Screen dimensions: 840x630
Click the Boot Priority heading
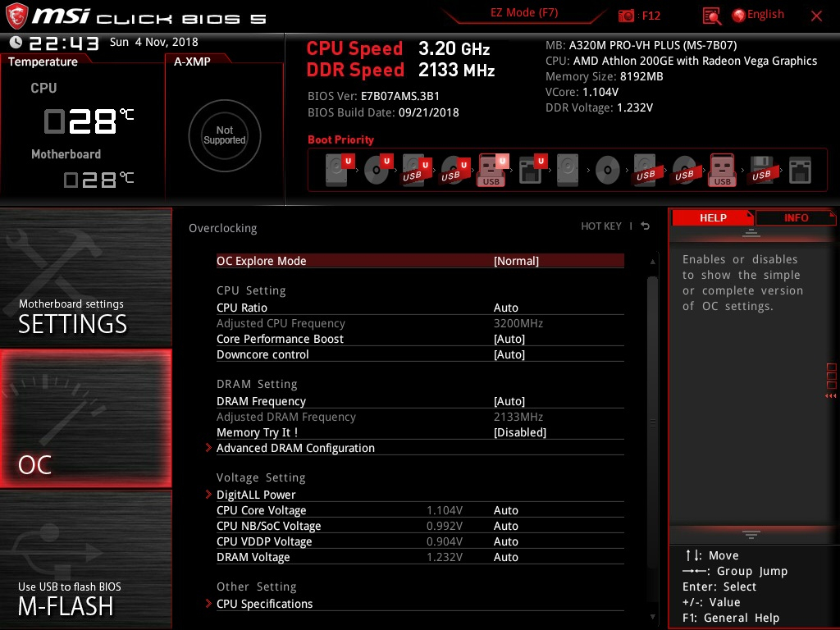tap(340, 139)
